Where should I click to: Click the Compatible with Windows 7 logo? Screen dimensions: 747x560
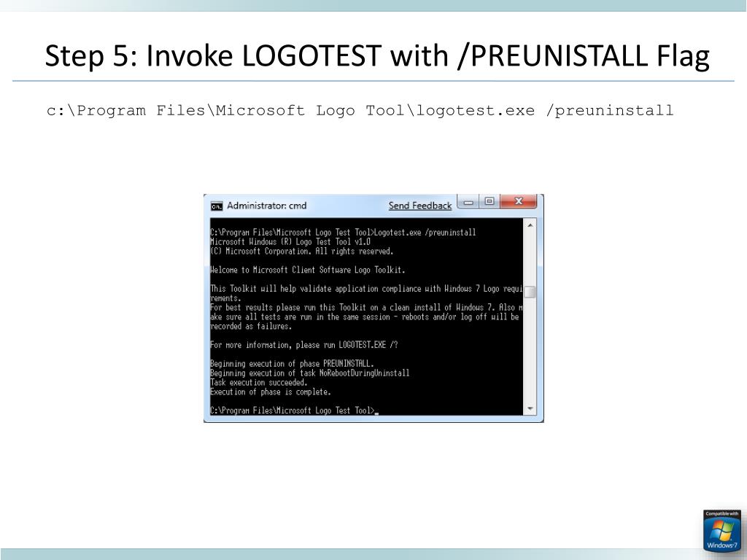coord(721,531)
